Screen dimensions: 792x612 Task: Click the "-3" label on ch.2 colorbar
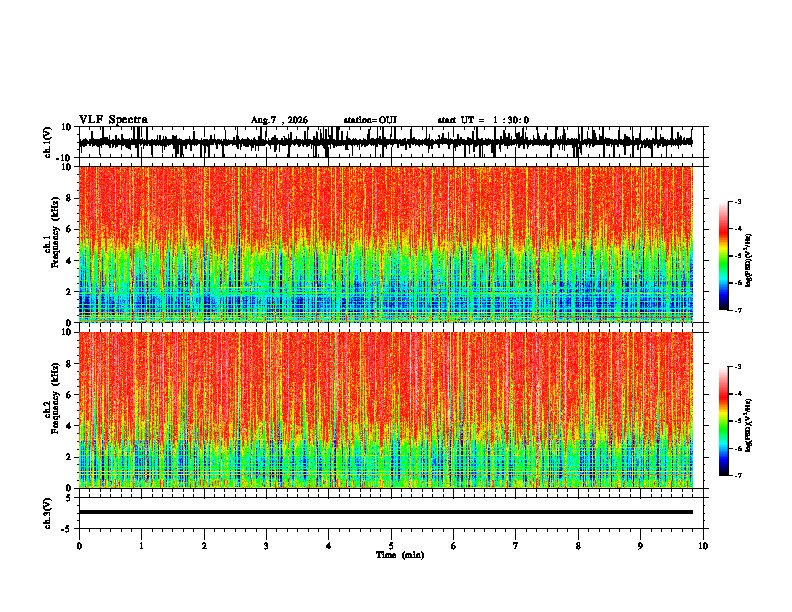pos(737,367)
